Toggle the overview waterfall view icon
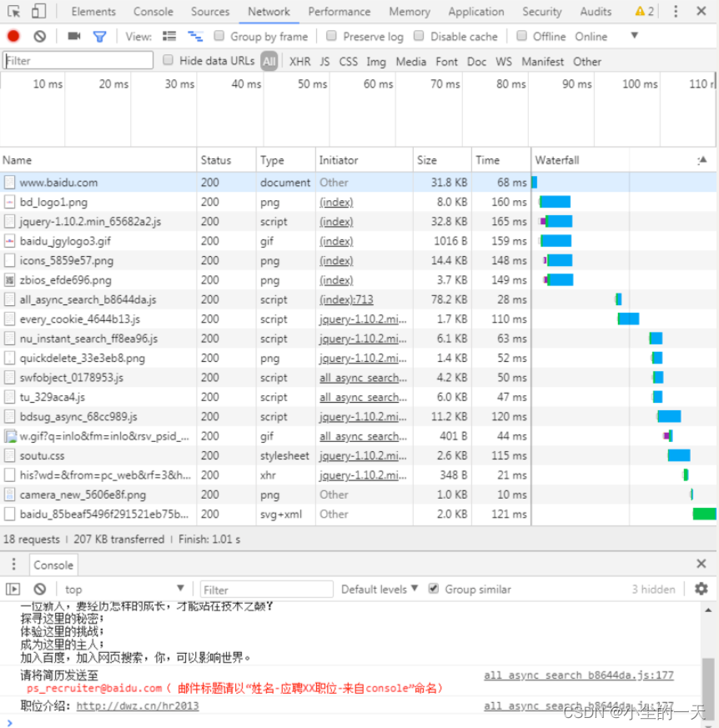 [195, 36]
